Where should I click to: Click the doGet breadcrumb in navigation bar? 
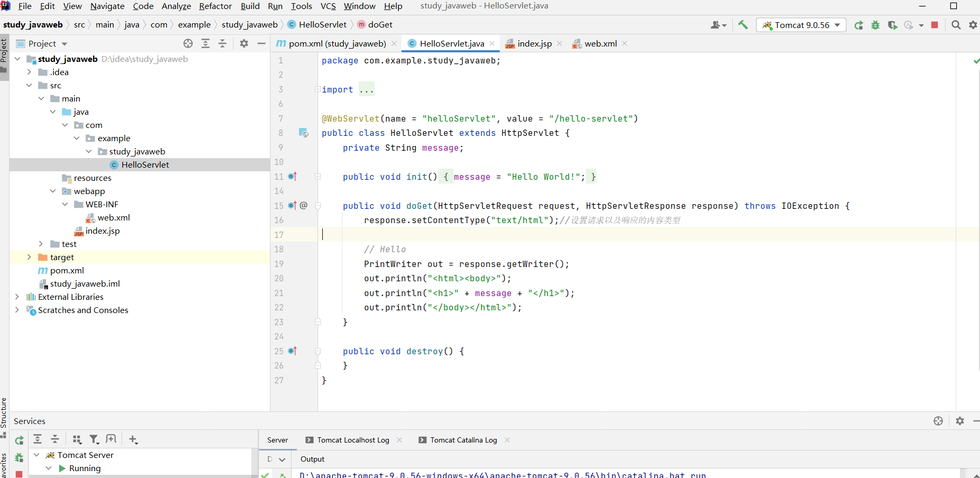(x=375, y=24)
